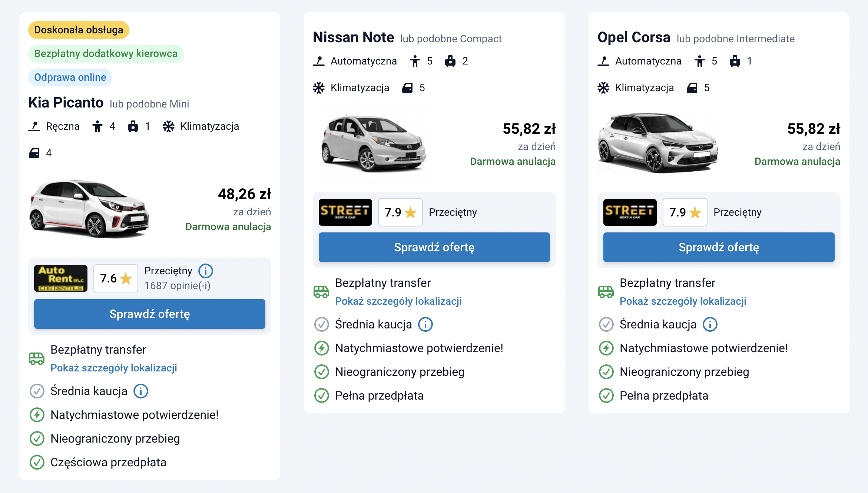Click the Opel Corsa car image
Image resolution: width=868 pixels, height=493 pixels.
(657, 143)
